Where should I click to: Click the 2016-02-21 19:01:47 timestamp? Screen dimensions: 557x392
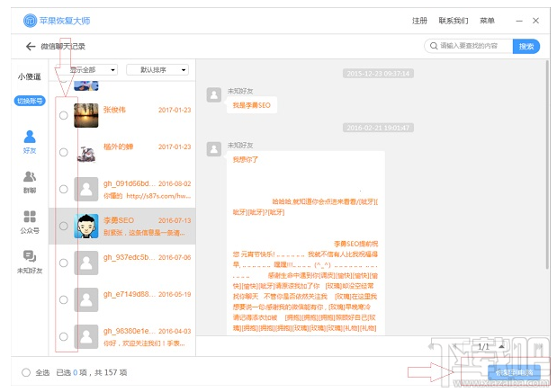[x=378, y=128]
